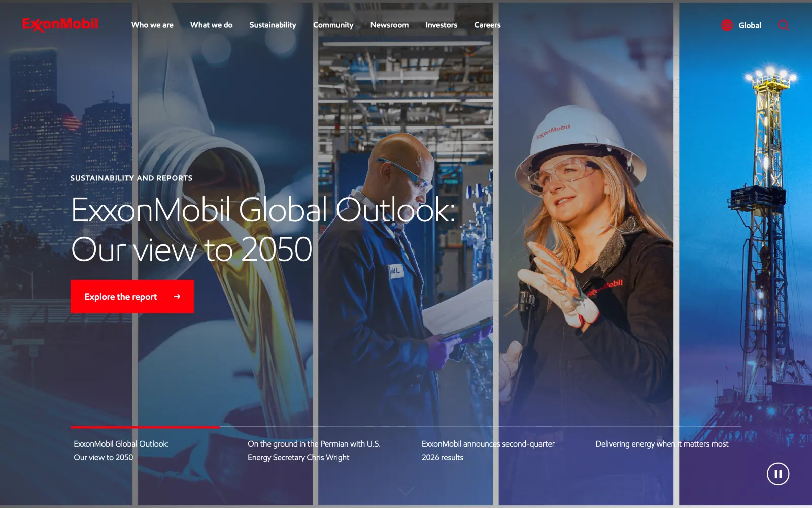This screenshot has width=812, height=508.
Task: Select the Global Outlook 2050 slide
Action: point(121,451)
